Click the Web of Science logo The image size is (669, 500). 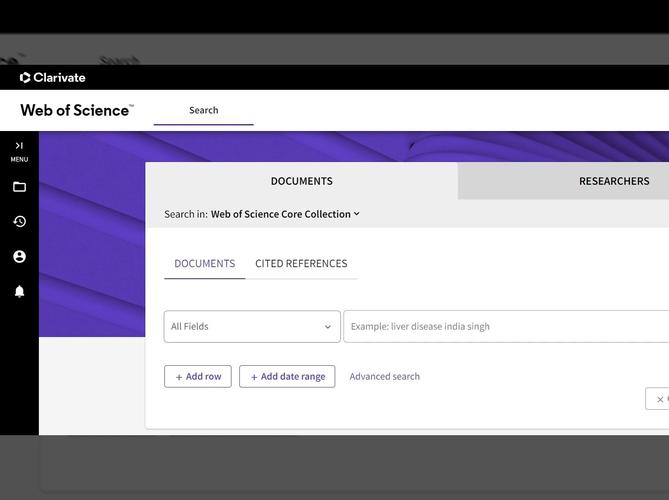click(x=77, y=111)
